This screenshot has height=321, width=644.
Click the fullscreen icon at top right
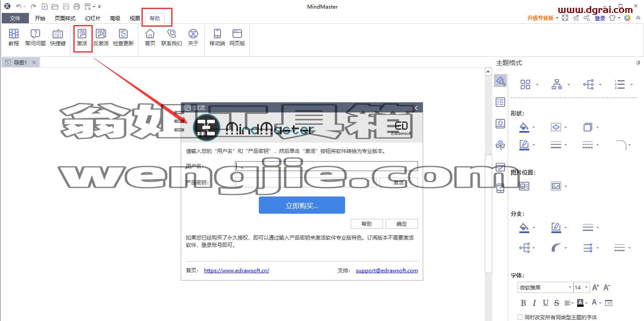pyautogui.click(x=565, y=18)
